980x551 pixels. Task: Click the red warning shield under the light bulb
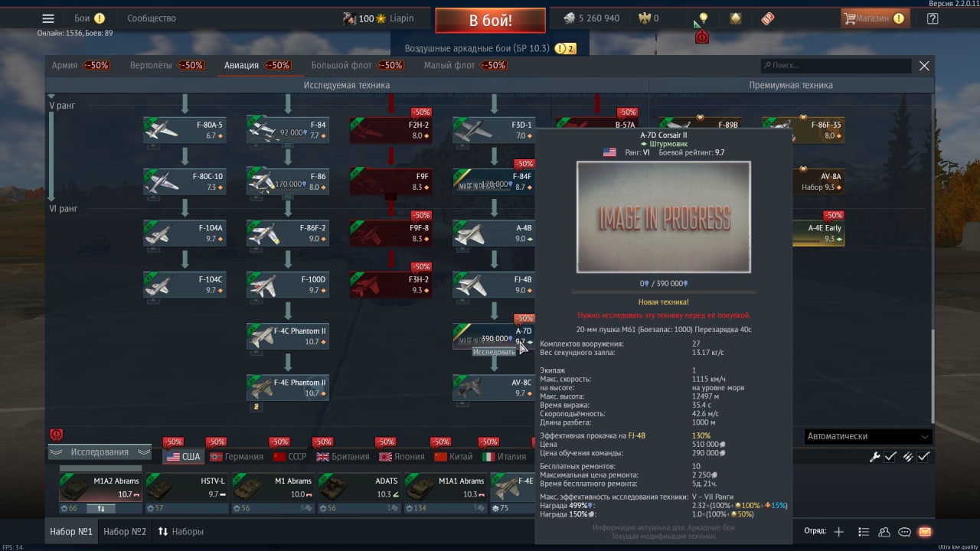click(702, 37)
